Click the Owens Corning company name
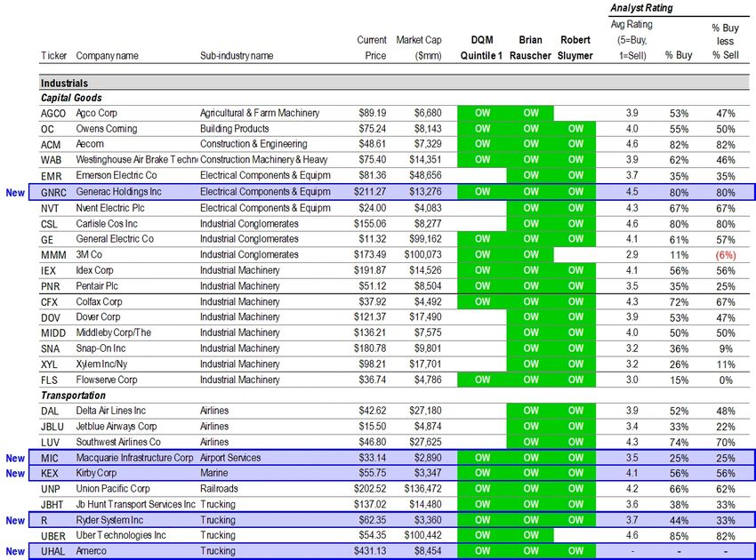 [107, 129]
